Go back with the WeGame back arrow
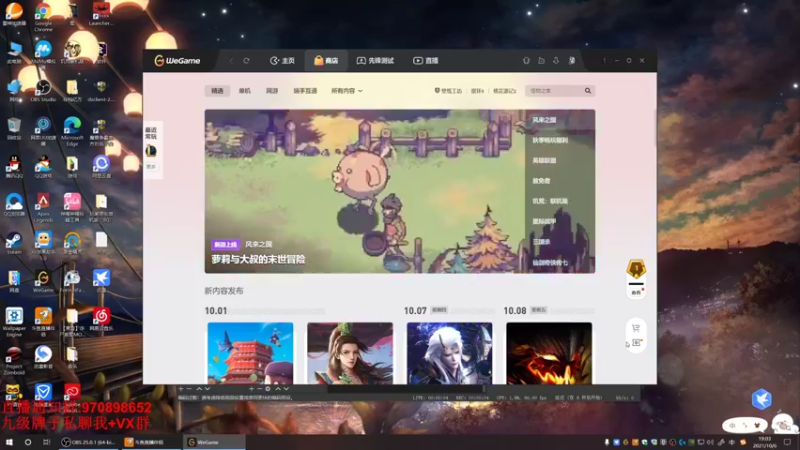800x450 pixels. (231, 61)
